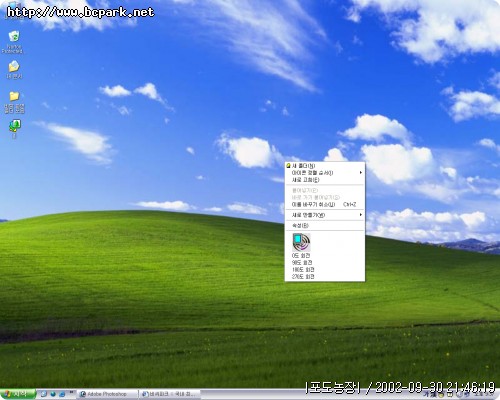Viewport: 500px width, 400px height.
Task: Launch first quick launch icon beside Start
Action: pos(44,394)
